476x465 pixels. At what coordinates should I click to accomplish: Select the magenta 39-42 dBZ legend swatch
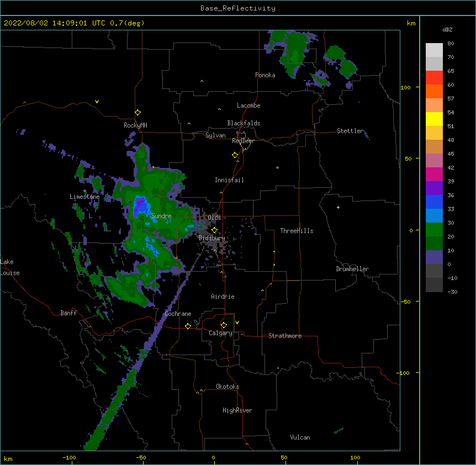point(434,175)
